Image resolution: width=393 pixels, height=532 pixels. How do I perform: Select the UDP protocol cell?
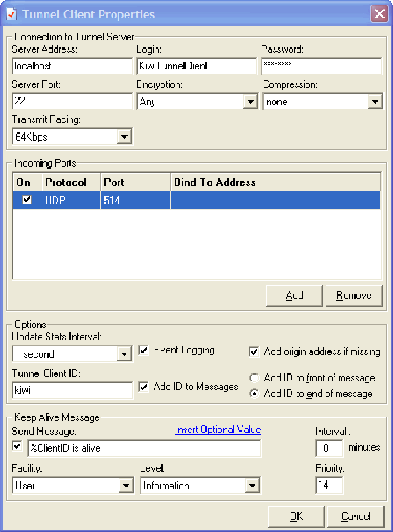pos(71,200)
